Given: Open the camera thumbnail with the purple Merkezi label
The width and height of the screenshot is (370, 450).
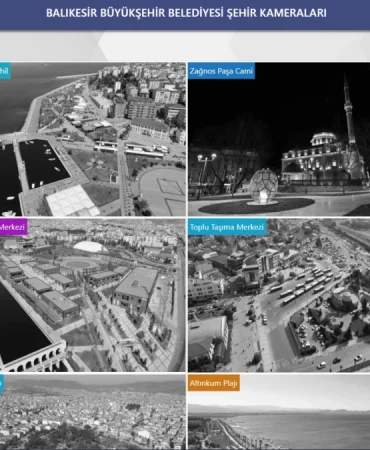Looking at the screenshot, I should [93, 295].
